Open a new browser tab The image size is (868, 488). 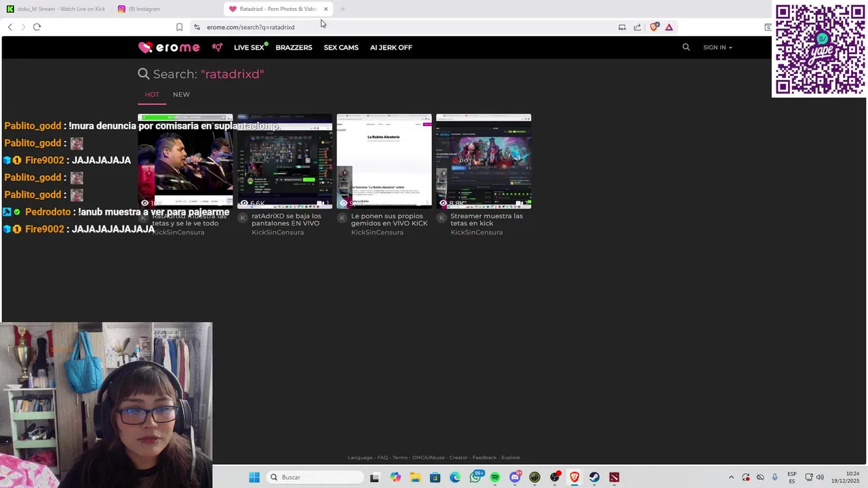(x=342, y=9)
